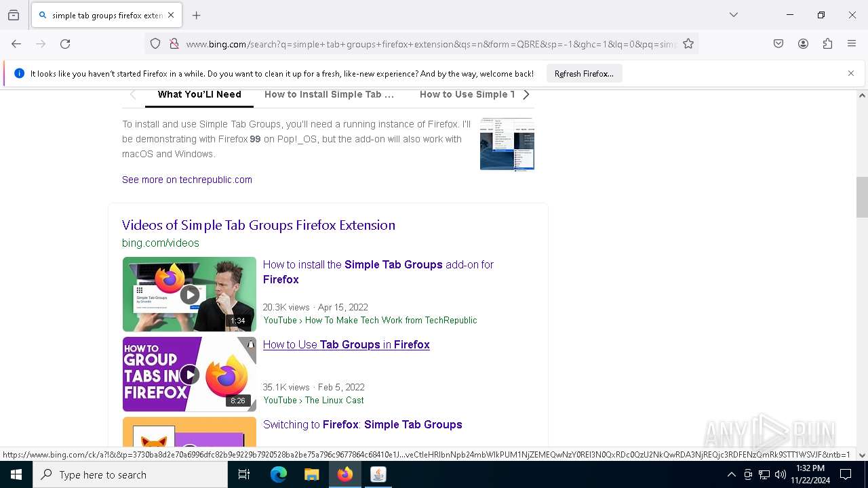Image resolution: width=868 pixels, height=488 pixels.
Task: Bookmark this page with star icon
Action: [688, 44]
